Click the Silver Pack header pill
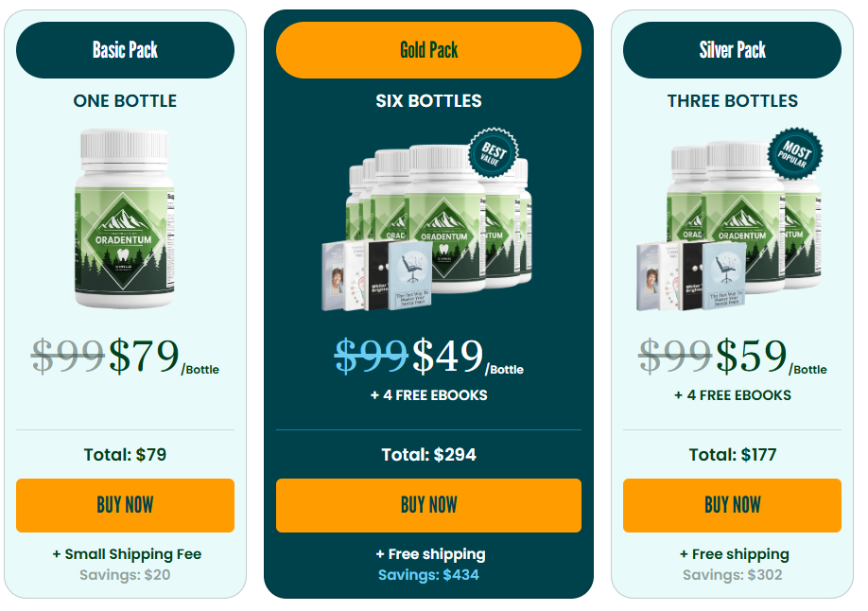The height and width of the screenshot is (611, 868). click(x=732, y=50)
